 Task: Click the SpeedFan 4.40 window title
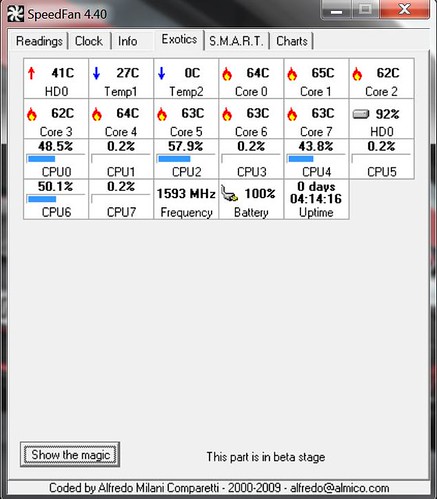[67, 14]
